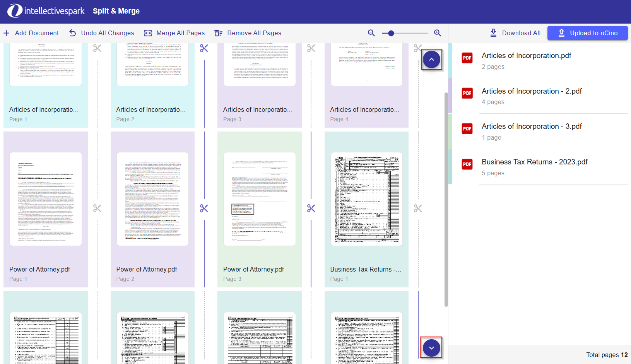This screenshot has width=631, height=364.
Task: Select Power of Attorney page 3 thumbnail
Action: click(x=259, y=199)
